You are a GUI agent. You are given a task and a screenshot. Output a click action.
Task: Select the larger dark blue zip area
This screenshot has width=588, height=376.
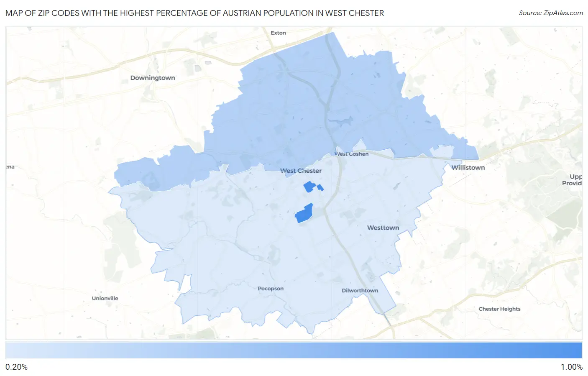pyautogui.click(x=304, y=213)
